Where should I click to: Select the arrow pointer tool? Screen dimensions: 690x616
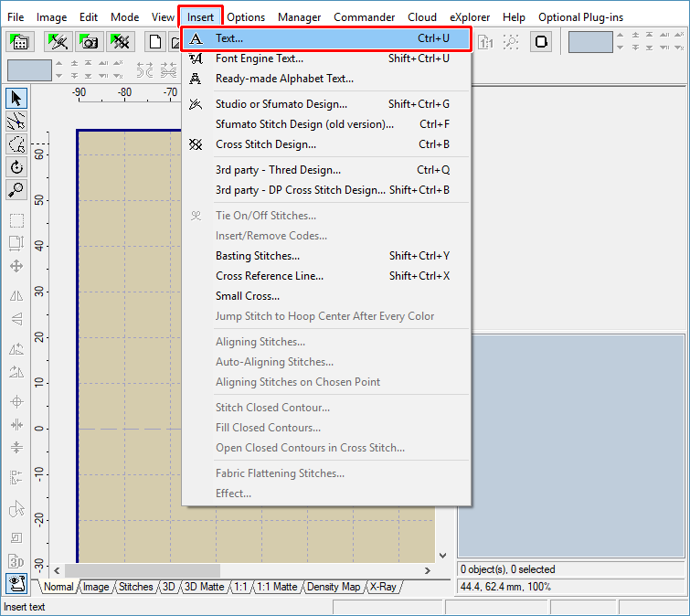[x=16, y=99]
